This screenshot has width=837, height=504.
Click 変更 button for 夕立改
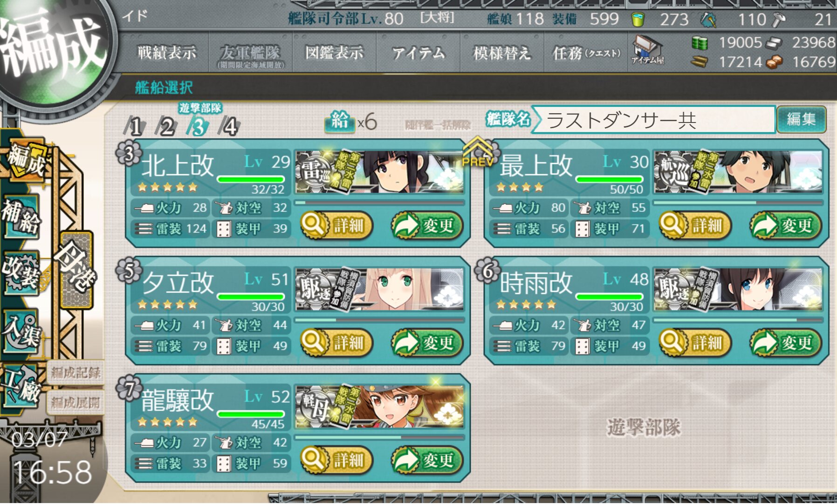[427, 343]
